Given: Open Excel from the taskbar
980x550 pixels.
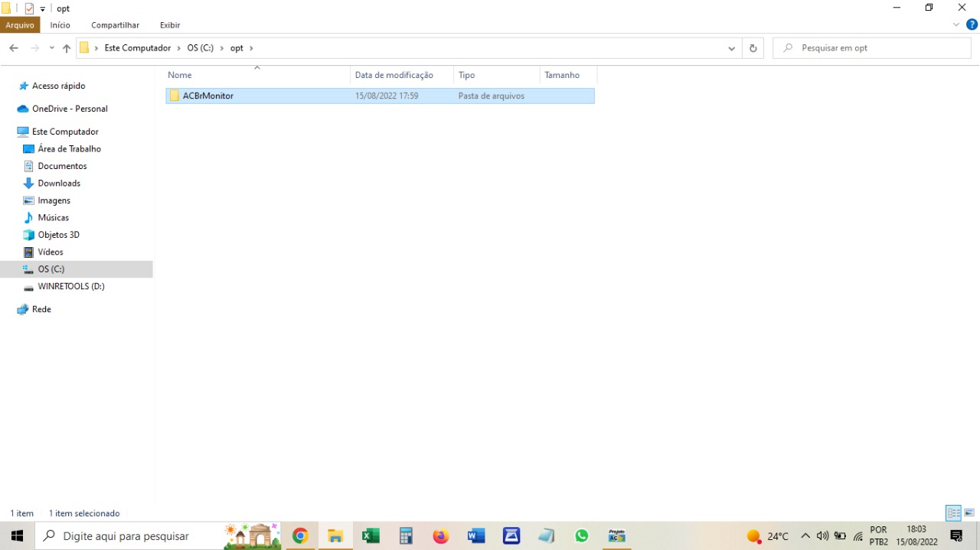Looking at the screenshot, I should 371,536.
